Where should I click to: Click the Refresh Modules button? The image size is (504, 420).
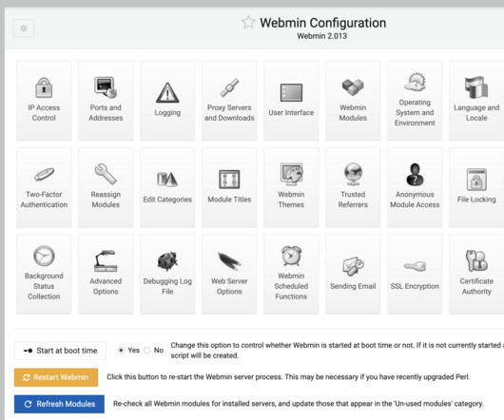click(59, 404)
